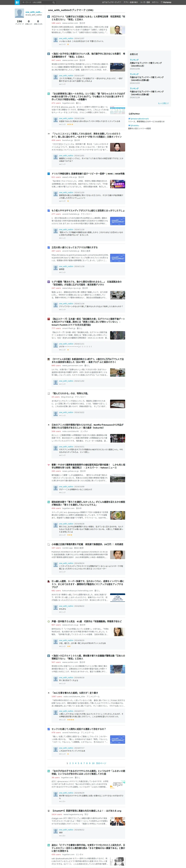Open the 621 users count link
This screenshot has width=186, height=868.
pos(56,177)
